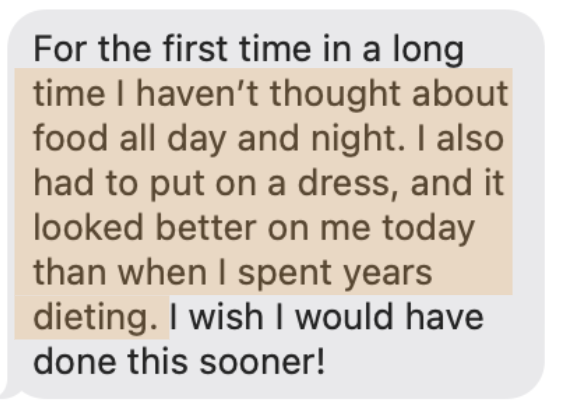Click the word "For" starting the message
This screenshot has height=416, width=562.
(61, 48)
